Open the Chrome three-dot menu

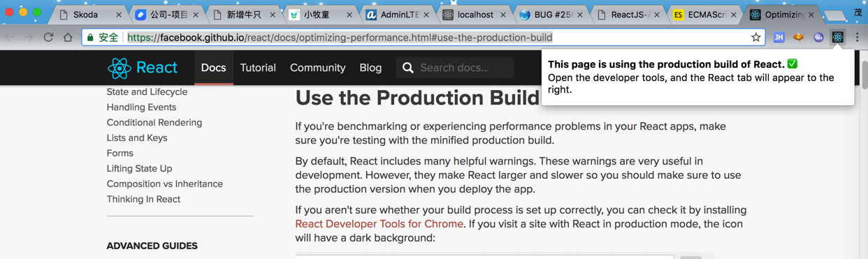(x=858, y=37)
